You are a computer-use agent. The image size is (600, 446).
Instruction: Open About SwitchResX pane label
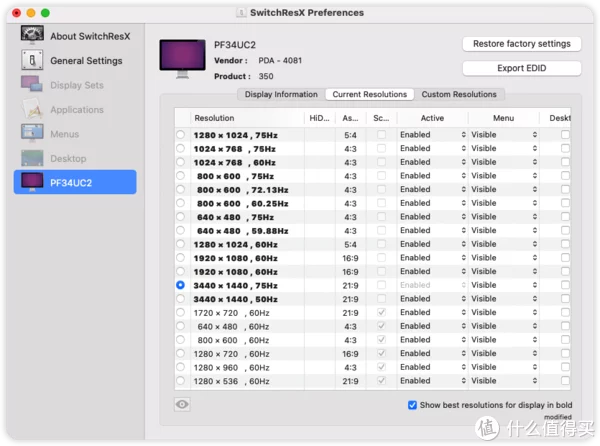(x=90, y=36)
